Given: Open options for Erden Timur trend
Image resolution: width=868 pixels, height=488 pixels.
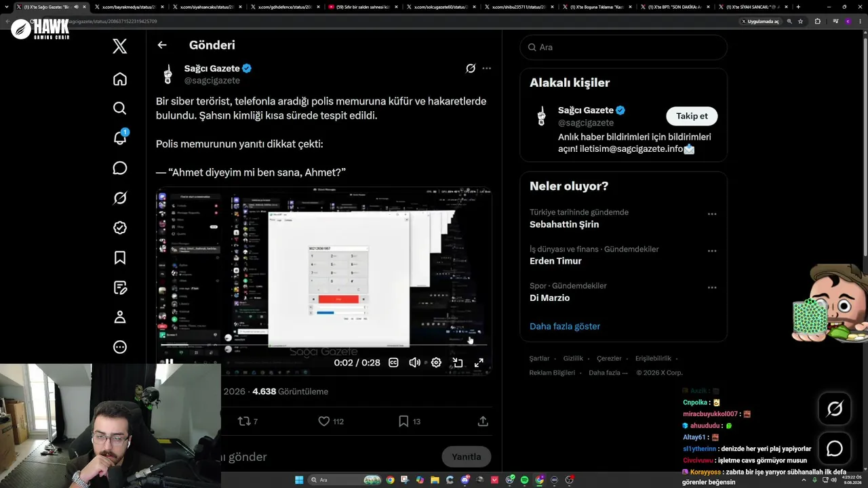Looking at the screenshot, I should [x=712, y=251].
